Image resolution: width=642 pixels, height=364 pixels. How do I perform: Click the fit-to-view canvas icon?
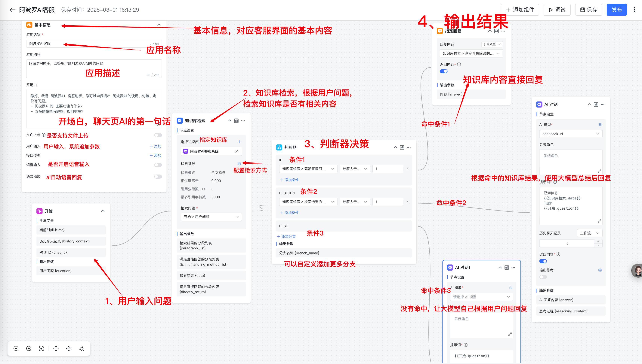[x=41, y=348]
